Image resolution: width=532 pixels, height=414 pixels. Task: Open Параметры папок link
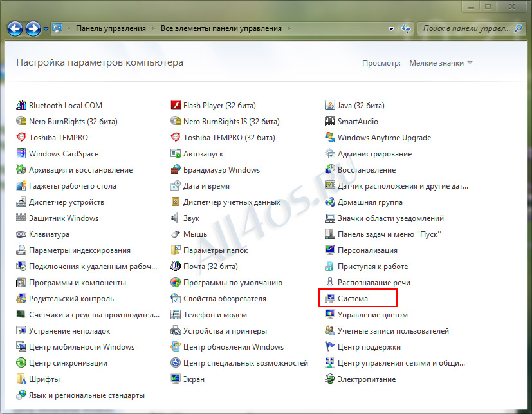click(216, 250)
